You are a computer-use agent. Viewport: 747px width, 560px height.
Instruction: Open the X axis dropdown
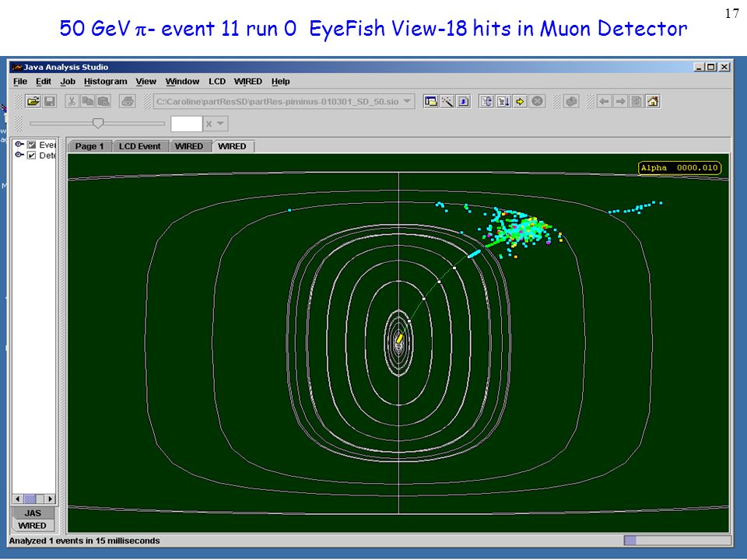[x=215, y=124]
